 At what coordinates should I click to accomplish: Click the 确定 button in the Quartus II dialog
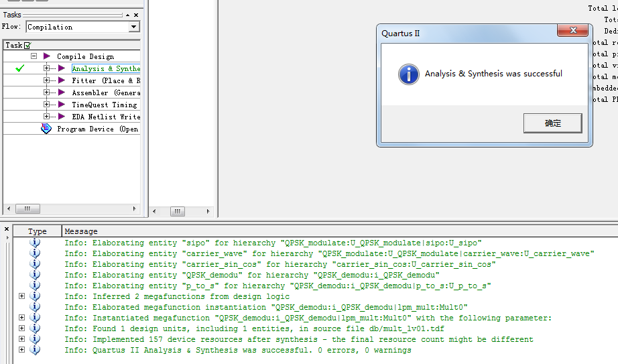(x=552, y=123)
